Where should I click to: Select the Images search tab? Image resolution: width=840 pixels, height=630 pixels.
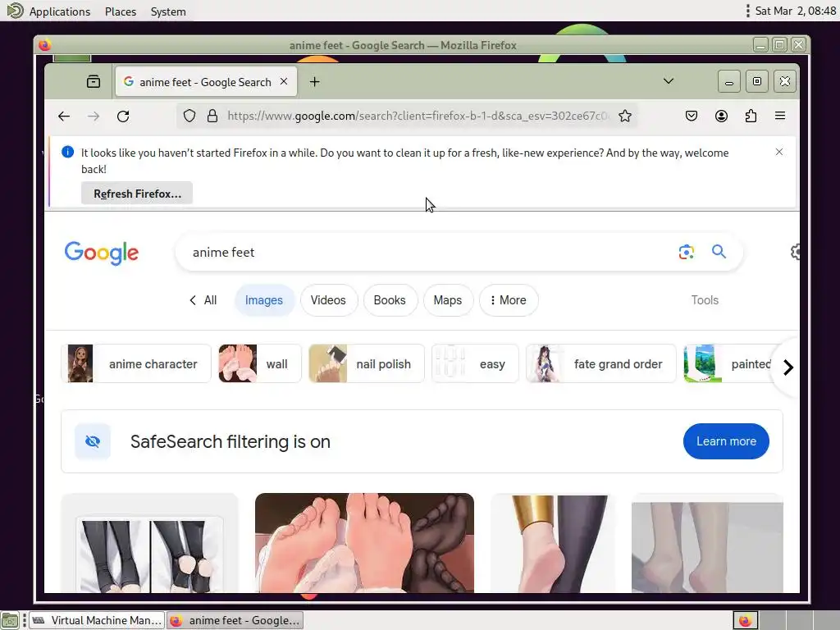coord(264,300)
